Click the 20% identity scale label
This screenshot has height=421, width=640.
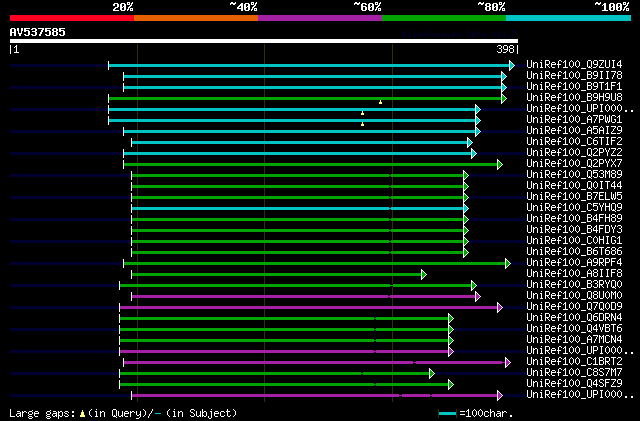tap(123, 7)
